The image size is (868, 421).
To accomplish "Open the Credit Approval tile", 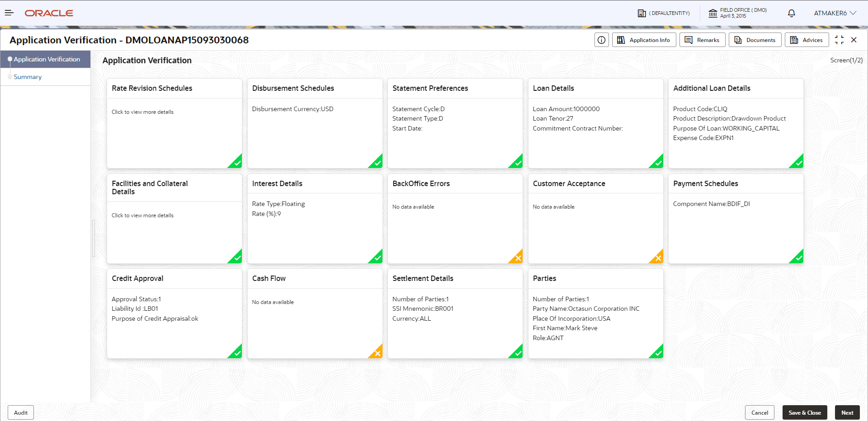I will [175, 313].
